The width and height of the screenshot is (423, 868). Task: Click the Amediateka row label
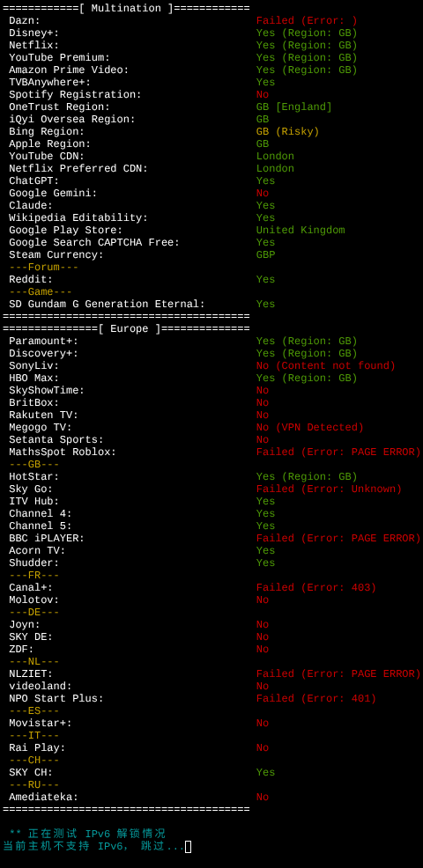pos(44,798)
